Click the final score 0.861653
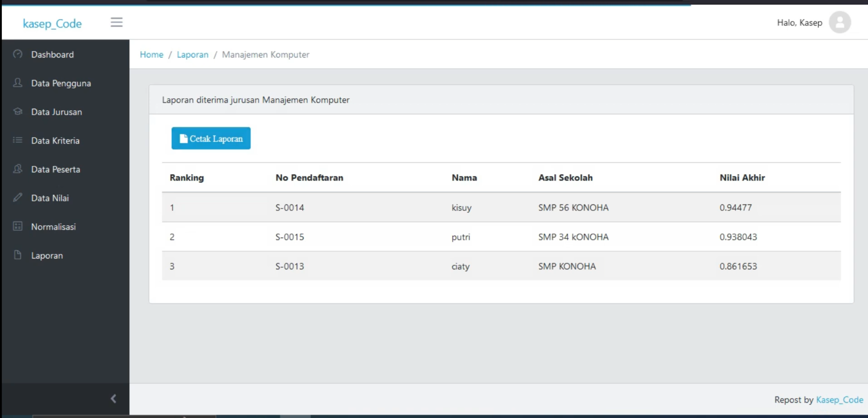Viewport: 868px width, 418px height. pyautogui.click(x=738, y=266)
